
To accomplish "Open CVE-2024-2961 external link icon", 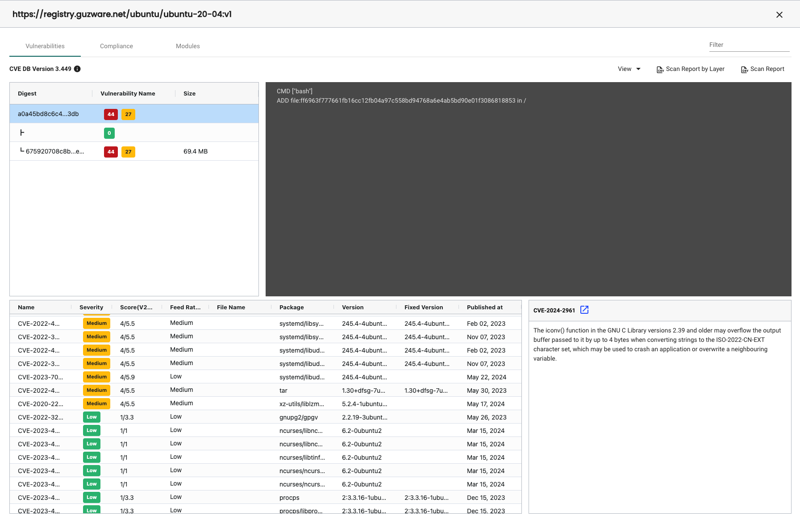I will click(584, 310).
